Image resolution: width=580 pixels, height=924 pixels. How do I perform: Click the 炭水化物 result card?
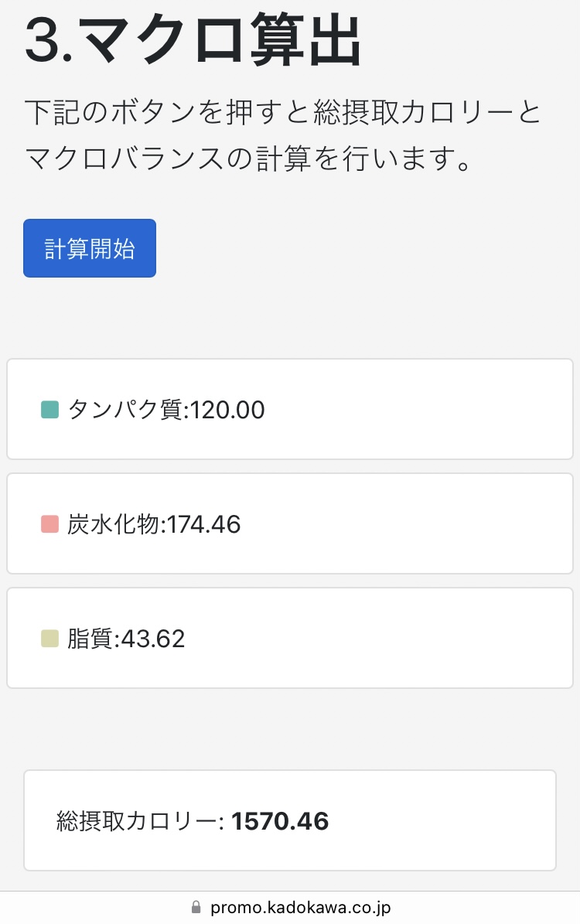[x=290, y=523]
